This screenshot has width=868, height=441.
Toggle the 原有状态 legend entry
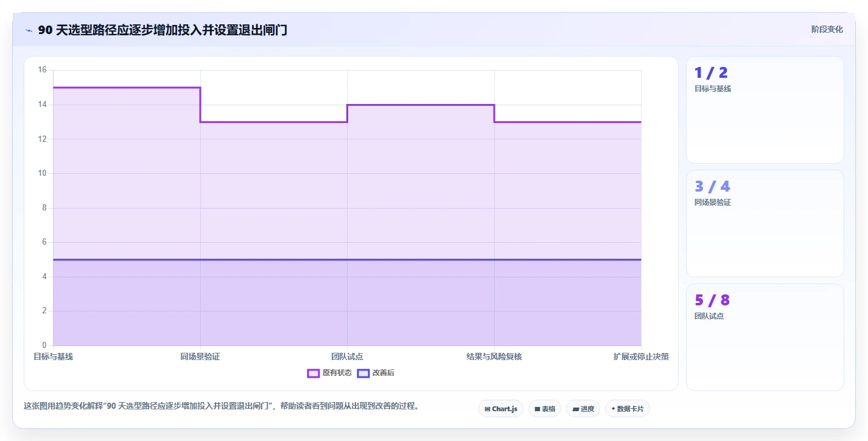coord(329,373)
